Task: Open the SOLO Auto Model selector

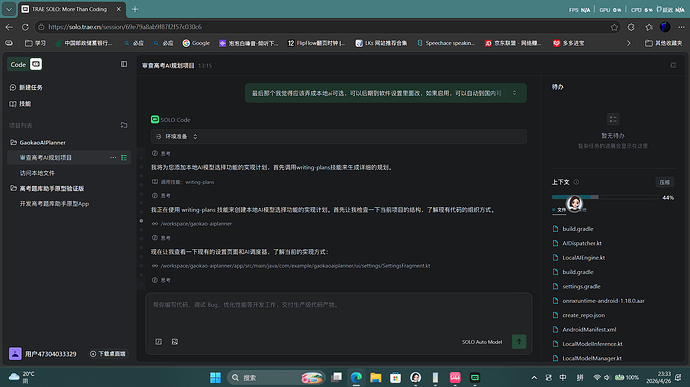Action: pyautogui.click(x=482, y=342)
